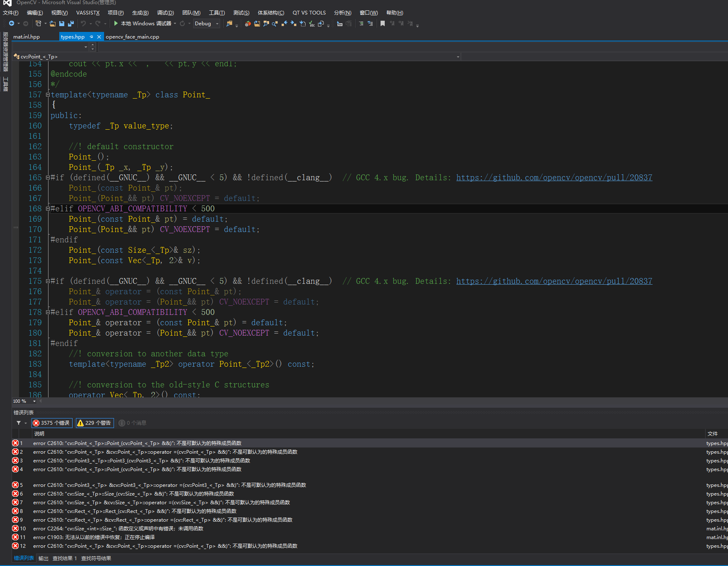Click the 文件 column header in error list
This screenshot has width=728, height=566.
pos(713,434)
